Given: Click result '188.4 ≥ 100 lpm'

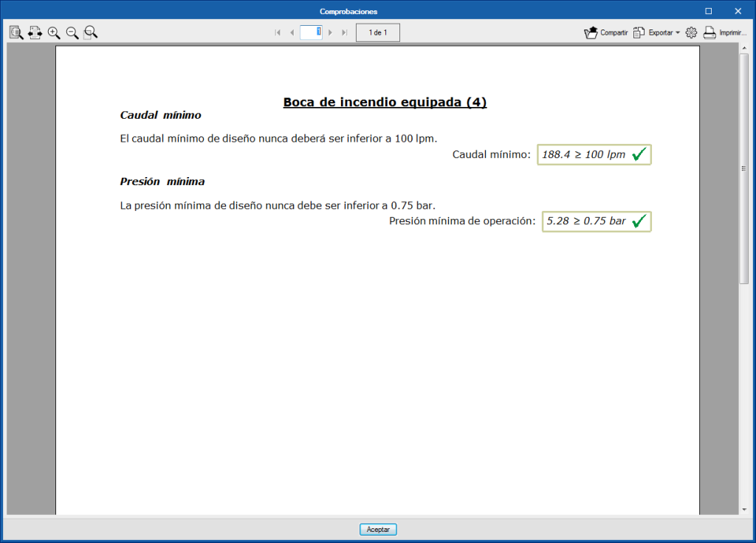Looking at the screenshot, I should click(594, 155).
